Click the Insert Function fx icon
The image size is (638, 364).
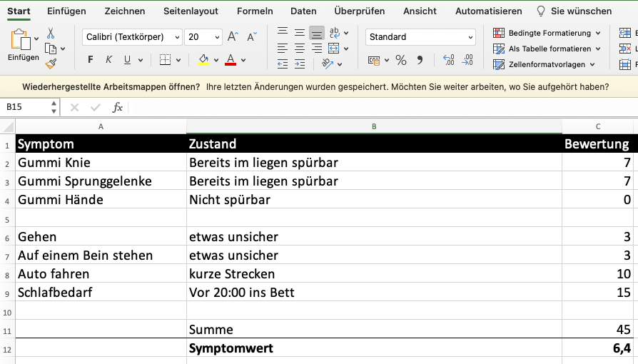[x=118, y=107]
